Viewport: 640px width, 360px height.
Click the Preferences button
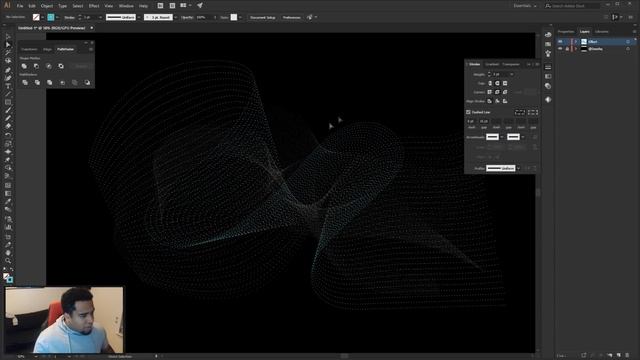point(291,18)
